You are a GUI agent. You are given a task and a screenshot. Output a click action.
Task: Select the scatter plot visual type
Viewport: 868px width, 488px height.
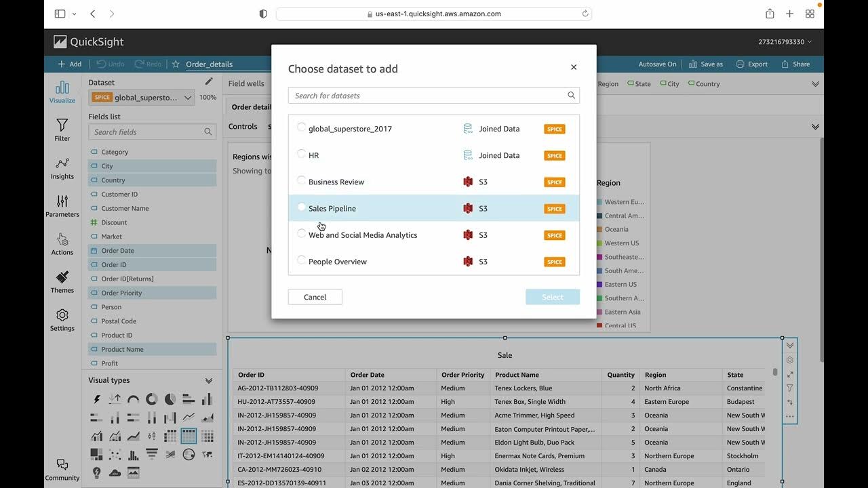(x=115, y=454)
